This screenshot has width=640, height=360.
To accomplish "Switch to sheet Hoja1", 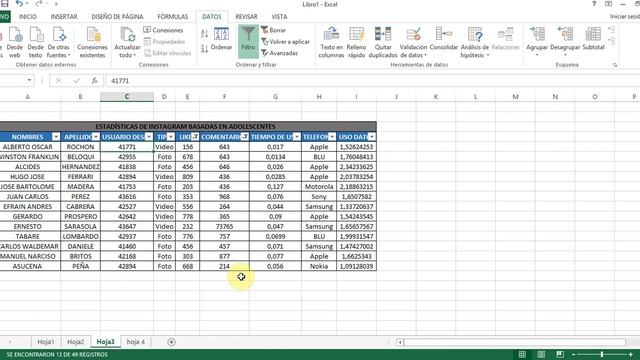I will [x=46, y=342].
